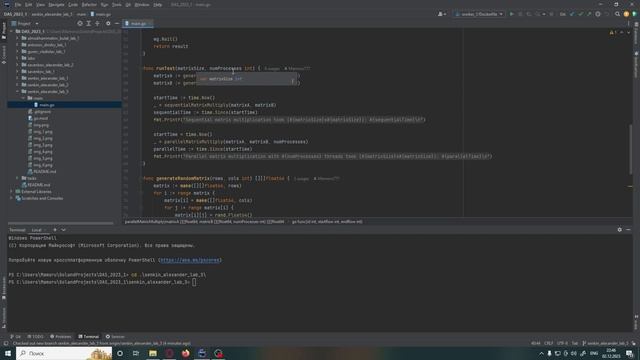Collapse the DAS_2023_1 root folder
Screen dimensions: 640x360
pyautogui.click(x=11, y=31)
